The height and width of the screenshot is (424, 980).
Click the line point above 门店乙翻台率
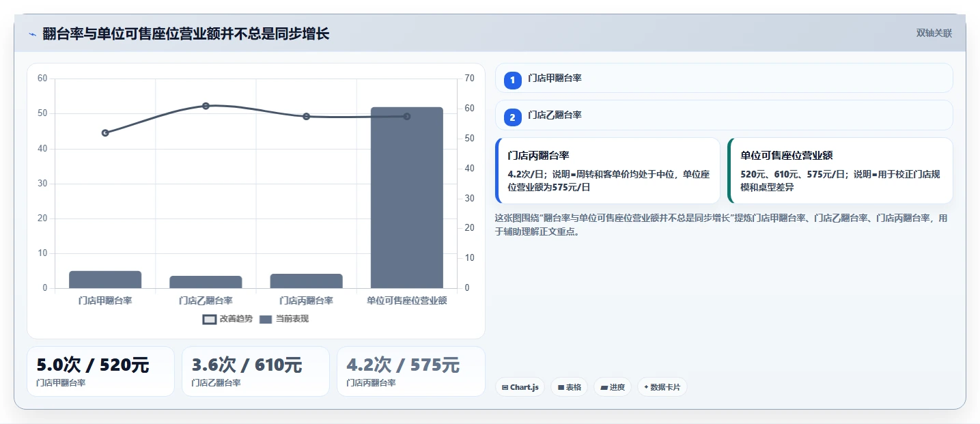point(206,106)
